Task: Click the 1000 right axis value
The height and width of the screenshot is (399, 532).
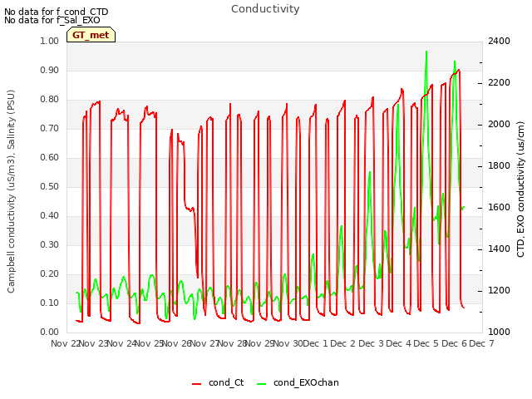Action: coord(499,332)
